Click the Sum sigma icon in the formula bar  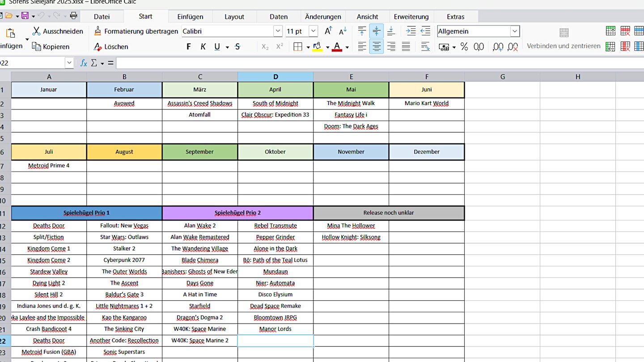tap(94, 63)
